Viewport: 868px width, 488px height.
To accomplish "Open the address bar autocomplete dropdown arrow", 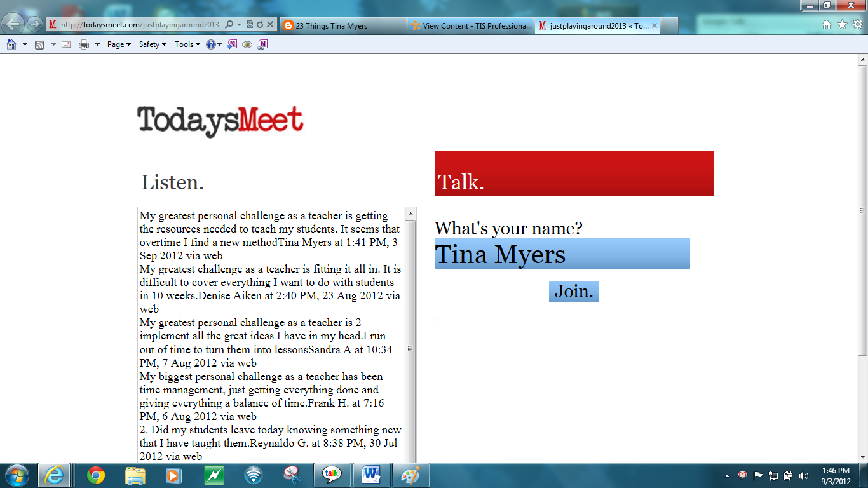I will 239,25.
